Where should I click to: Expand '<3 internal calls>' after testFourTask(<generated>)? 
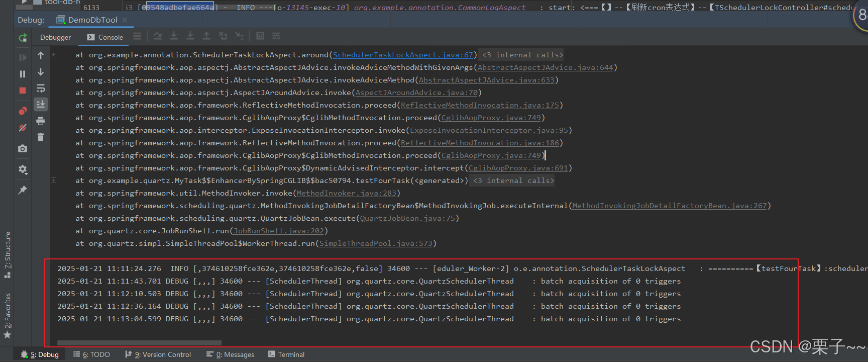coord(513,180)
